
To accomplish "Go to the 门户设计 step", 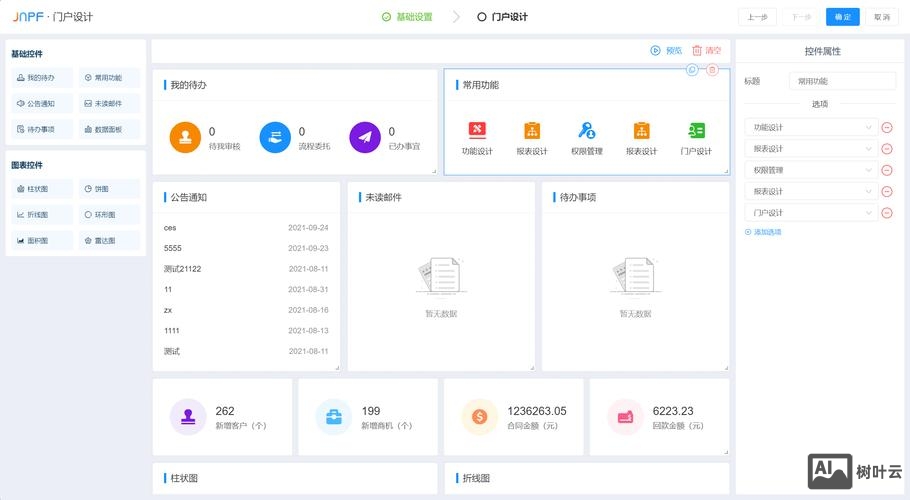I will (x=503, y=17).
